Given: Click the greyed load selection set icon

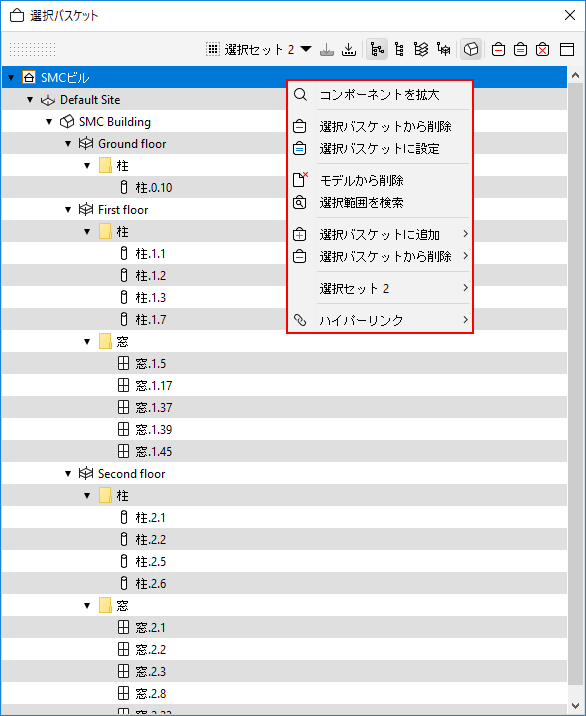Looking at the screenshot, I should [x=327, y=49].
